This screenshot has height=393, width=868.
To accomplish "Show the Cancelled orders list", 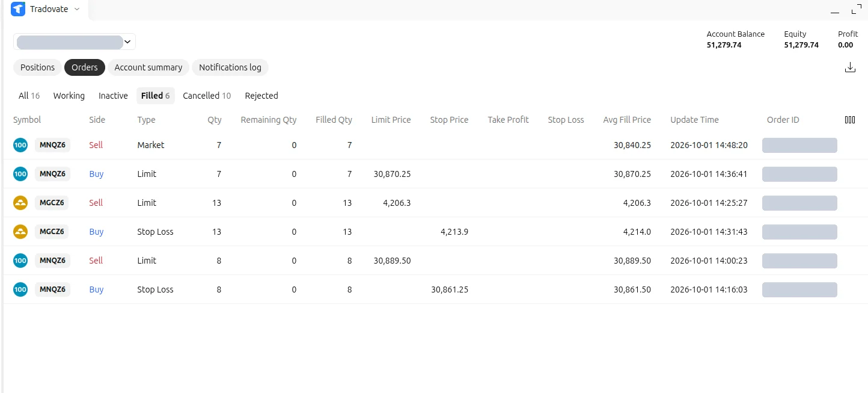I will (x=207, y=96).
